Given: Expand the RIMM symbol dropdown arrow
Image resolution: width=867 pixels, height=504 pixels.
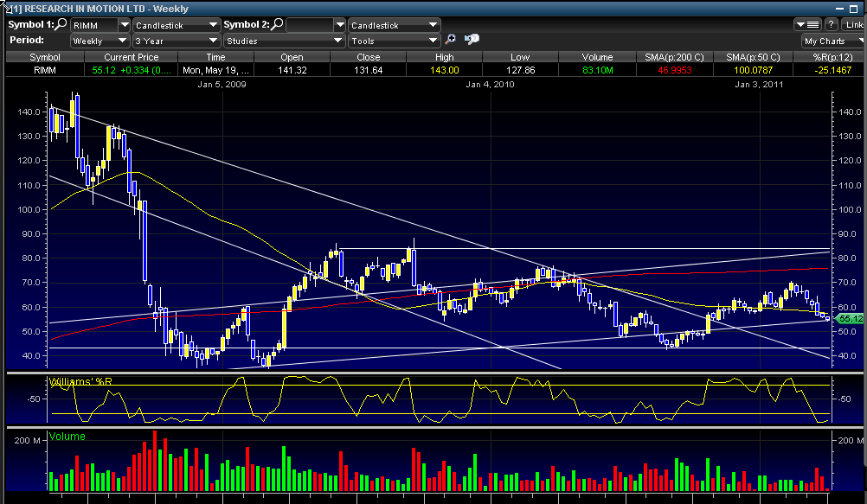Looking at the screenshot, I should [x=125, y=25].
